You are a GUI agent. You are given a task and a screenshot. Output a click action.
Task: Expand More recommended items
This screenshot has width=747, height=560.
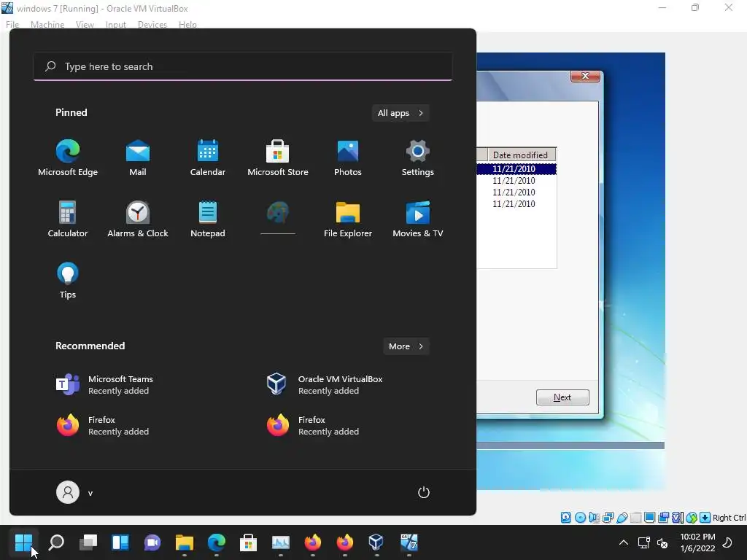tap(406, 346)
